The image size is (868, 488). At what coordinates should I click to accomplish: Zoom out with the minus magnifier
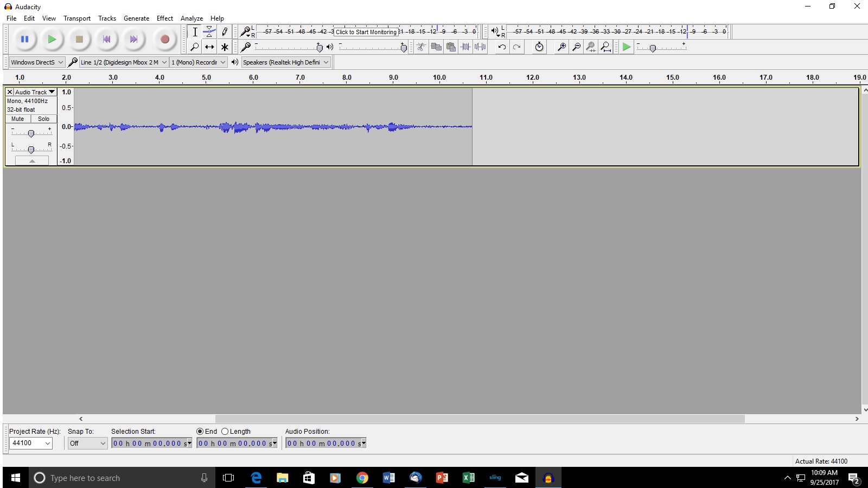pyautogui.click(x=576, y=47)
